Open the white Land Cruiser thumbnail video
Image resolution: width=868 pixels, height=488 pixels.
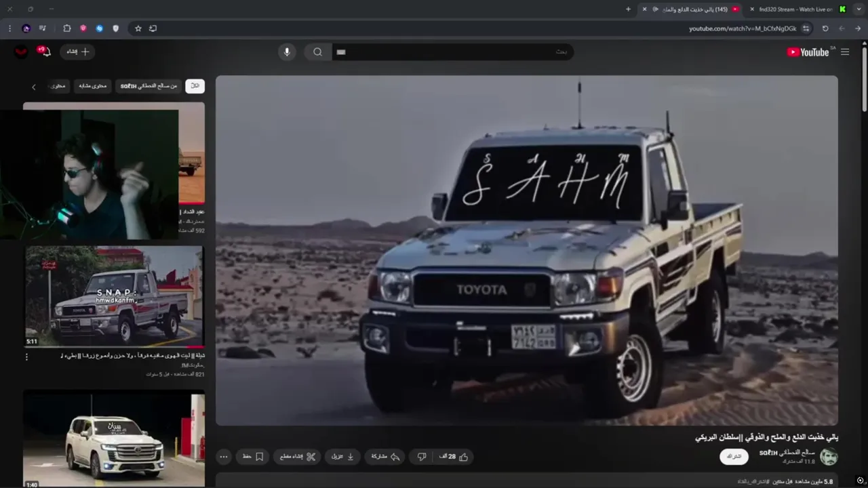pos(114,439)
